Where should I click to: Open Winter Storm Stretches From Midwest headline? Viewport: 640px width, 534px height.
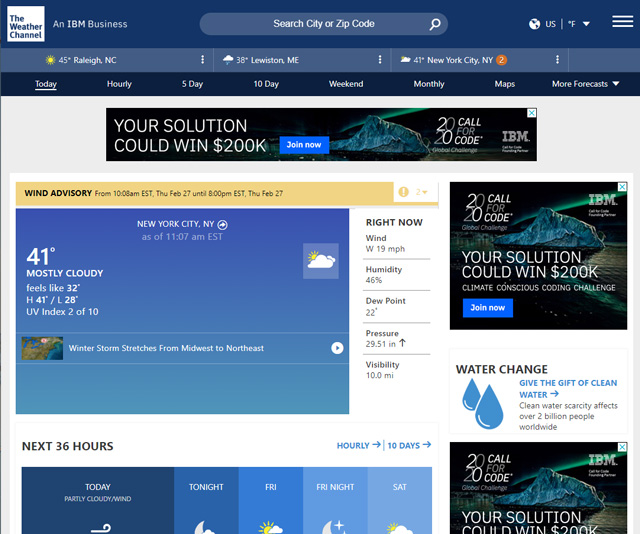(166, 348)
